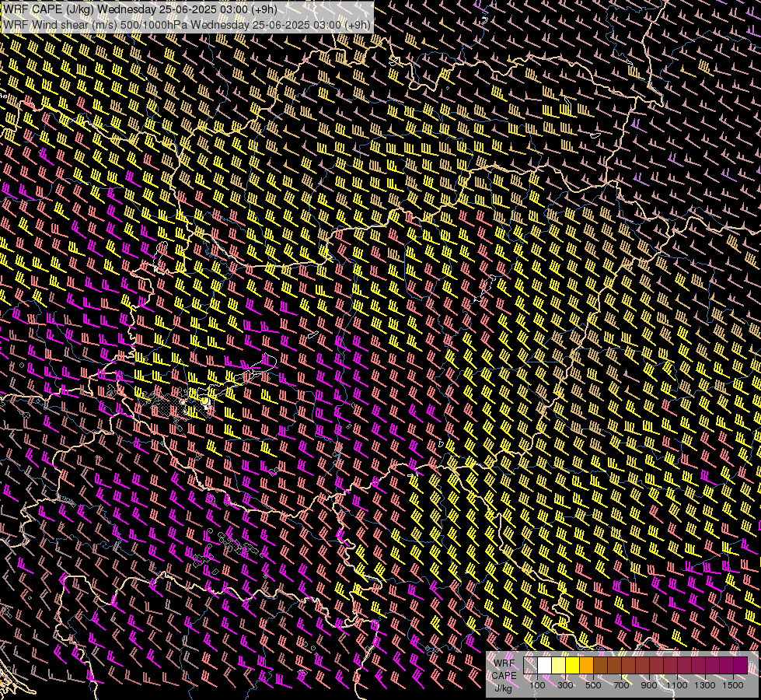761x700 pixels.
Task: Click the '700' legend tick label
Action: 621,685
